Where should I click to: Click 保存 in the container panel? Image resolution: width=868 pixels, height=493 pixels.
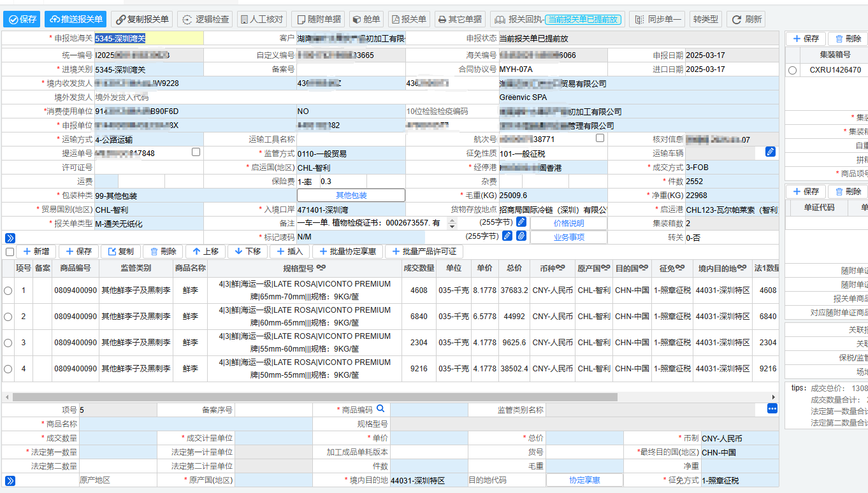(x=806, y=39)
